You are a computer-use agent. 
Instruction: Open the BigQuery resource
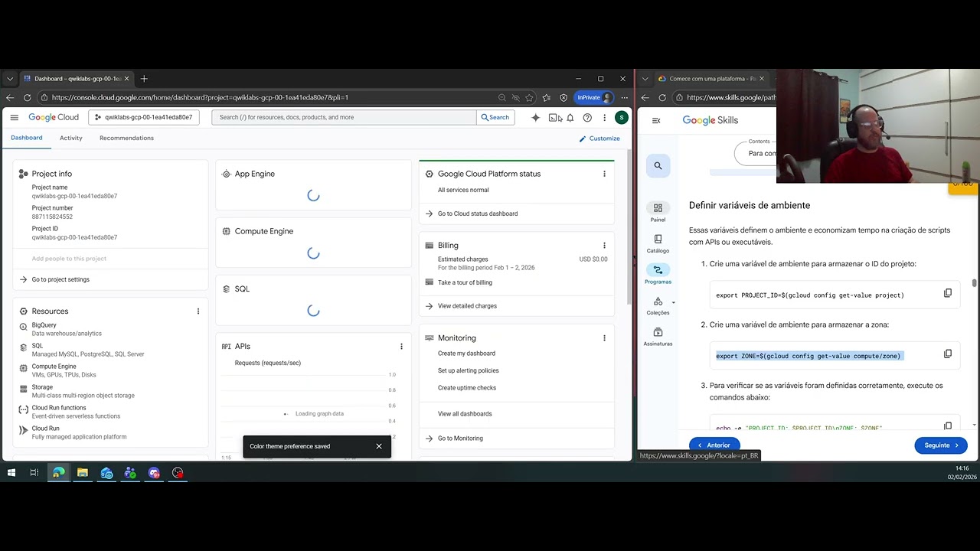pos(44,325)
